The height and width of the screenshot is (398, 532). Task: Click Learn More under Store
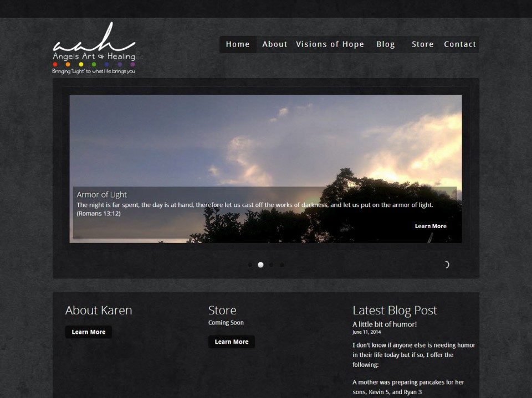coord(232,342)
